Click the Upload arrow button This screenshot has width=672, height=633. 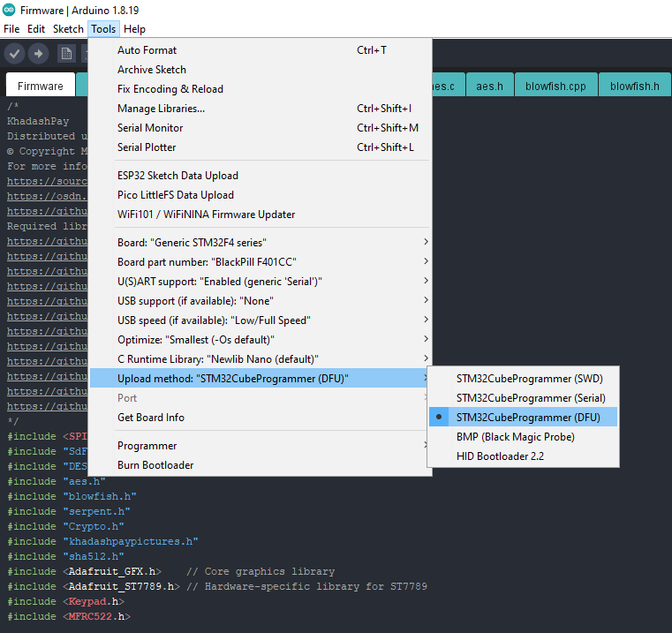point(38,54)
